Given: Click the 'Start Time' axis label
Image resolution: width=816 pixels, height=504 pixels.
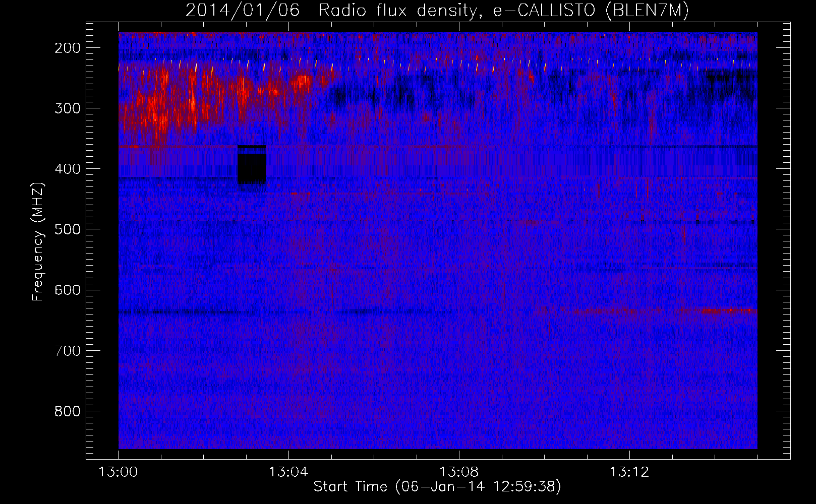Looking at the screenshot, I should (x=437, y=487).
